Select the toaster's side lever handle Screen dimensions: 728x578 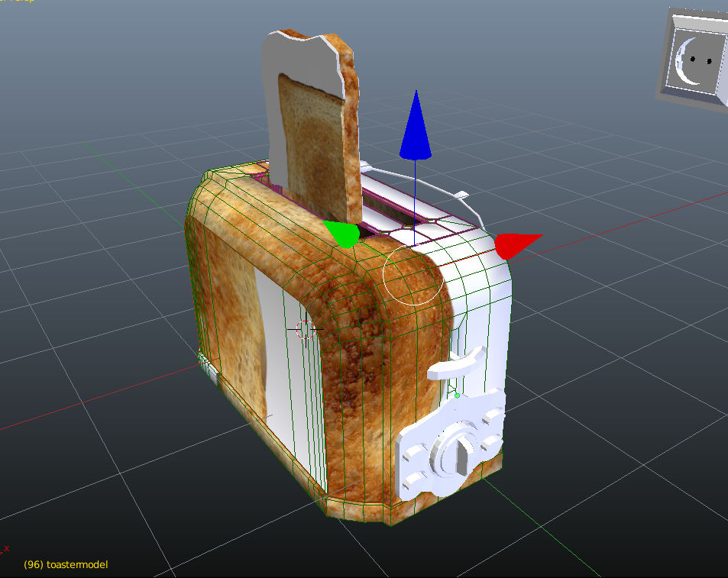457,363
